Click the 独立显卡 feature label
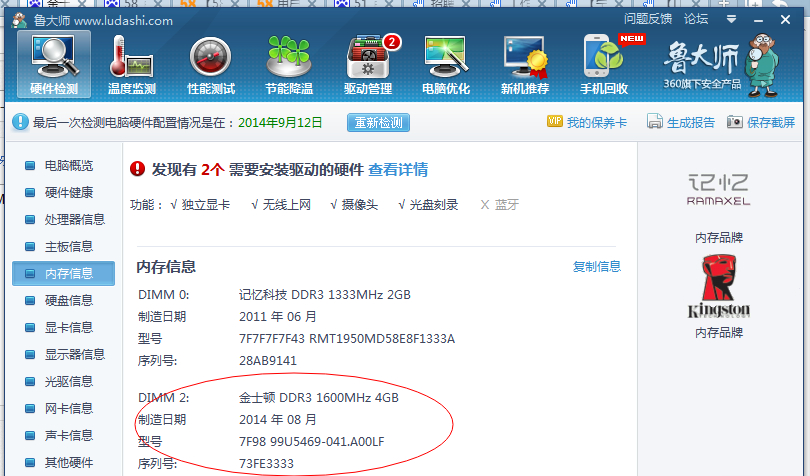The width and height of the screenshot is (810, 476). tap(206, 205)
